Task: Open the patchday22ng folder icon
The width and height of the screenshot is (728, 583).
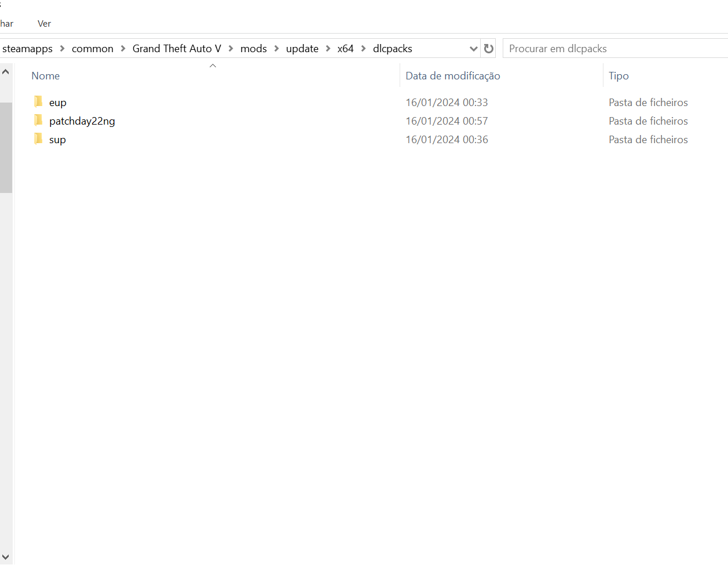Action: [38, 121]
